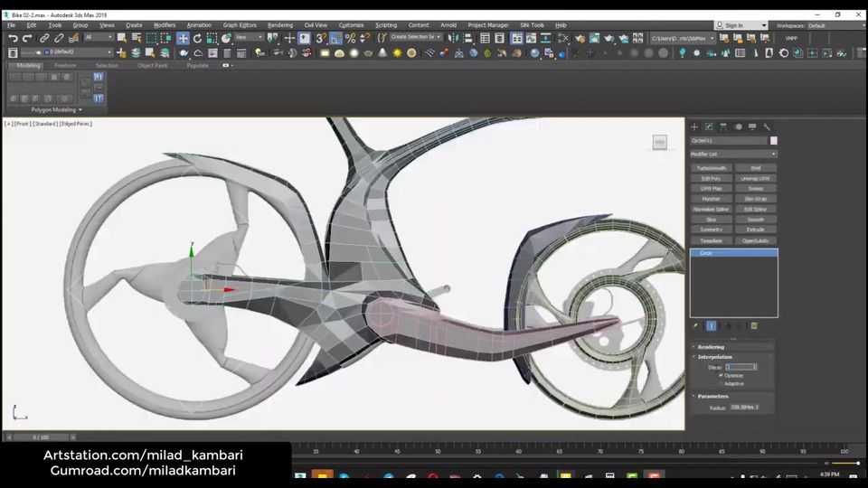Click the Undo arrow in main toolbar

click(x=13, y=38)
